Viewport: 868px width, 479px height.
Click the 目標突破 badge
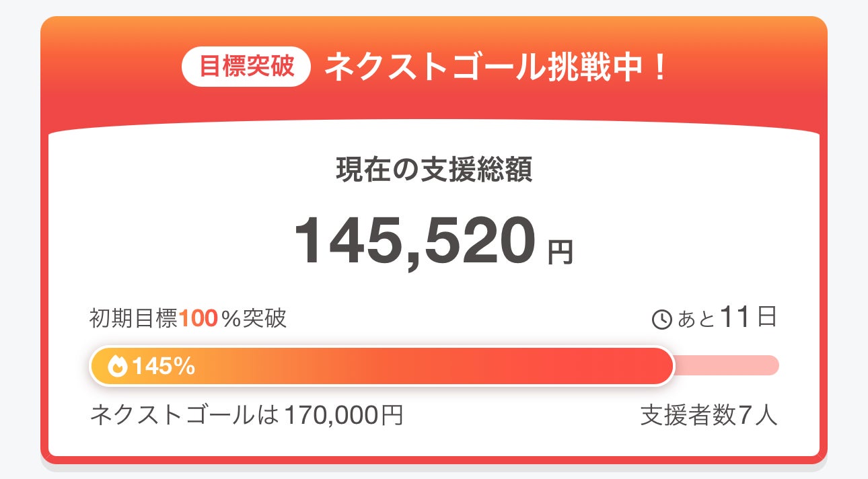coord(246,68)
